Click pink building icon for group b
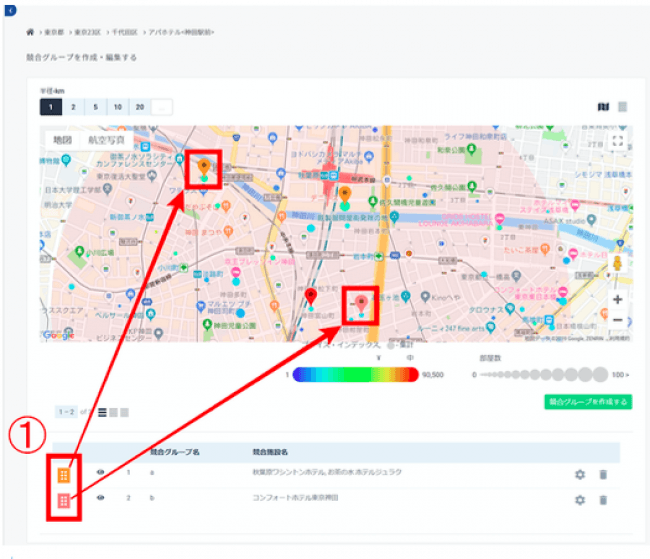650x559 pixels. (x=63, y=501)
